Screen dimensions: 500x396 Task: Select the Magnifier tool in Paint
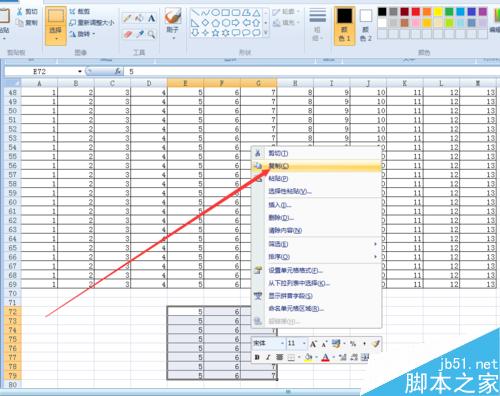pyautogui.click(x=152, y=34)
